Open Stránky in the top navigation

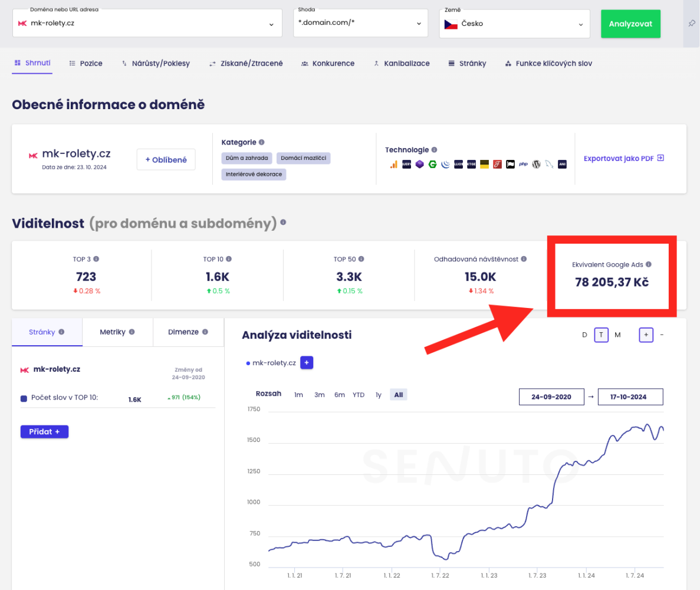pyautogui.click(x=467, y=63)
